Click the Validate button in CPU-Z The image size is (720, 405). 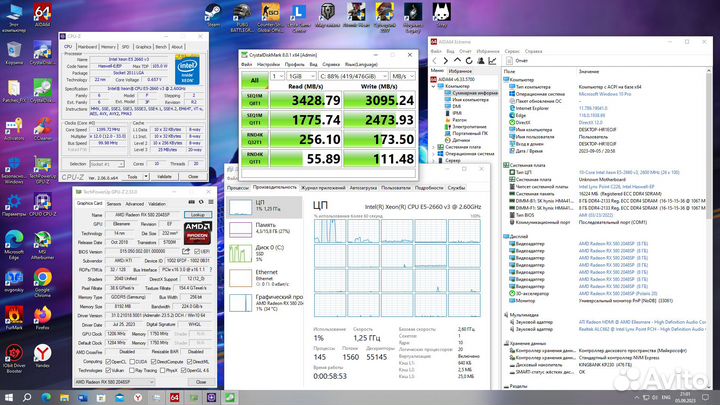click(x=164, y=176)
